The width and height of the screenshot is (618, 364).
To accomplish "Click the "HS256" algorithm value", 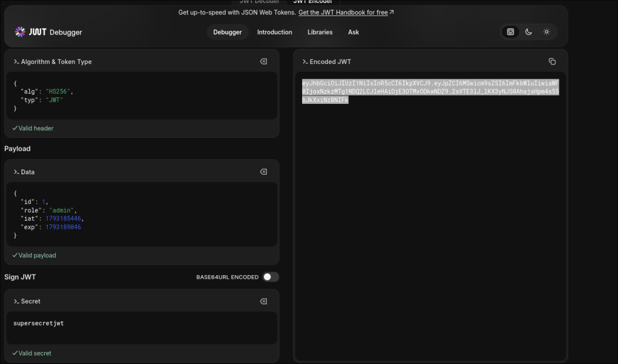I will (x=58, y=91).
